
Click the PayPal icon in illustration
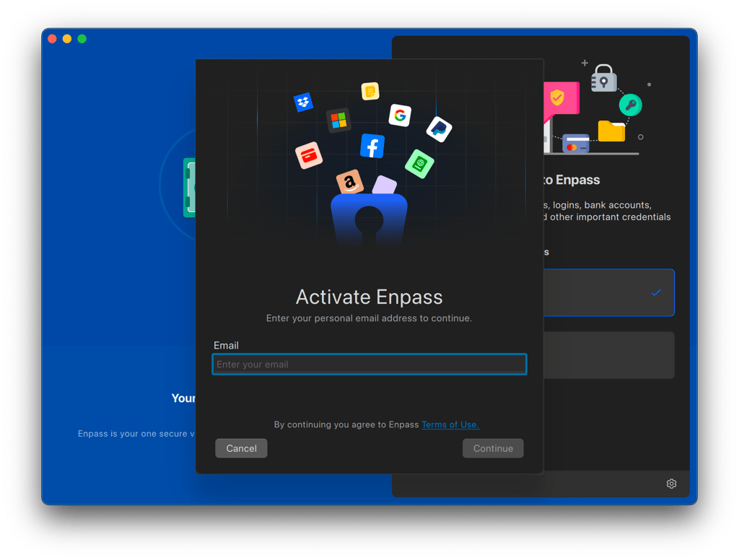[x=440, y=128]
